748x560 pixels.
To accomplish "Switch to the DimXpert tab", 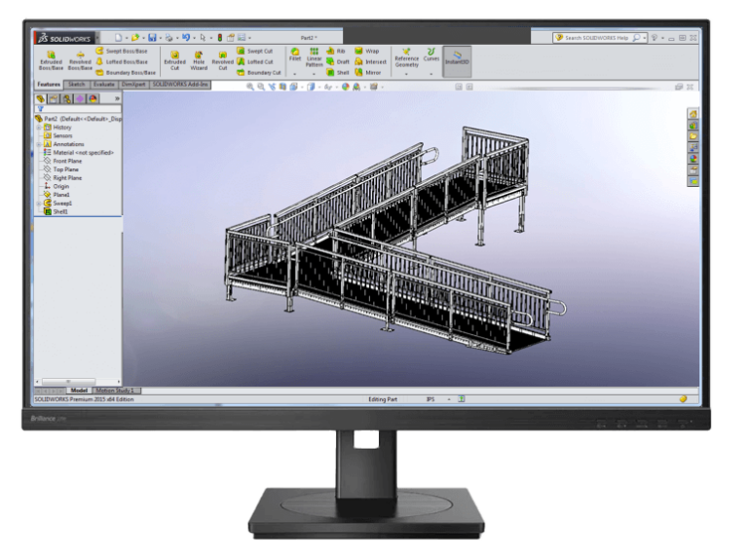I will 133,85.
